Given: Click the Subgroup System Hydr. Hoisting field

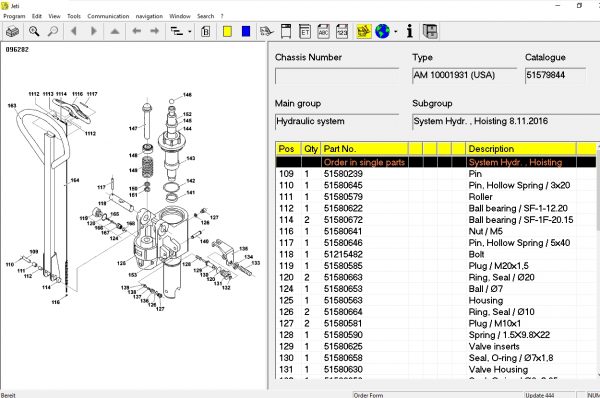Looking at the screenshot, I should [x=506, y=121].
